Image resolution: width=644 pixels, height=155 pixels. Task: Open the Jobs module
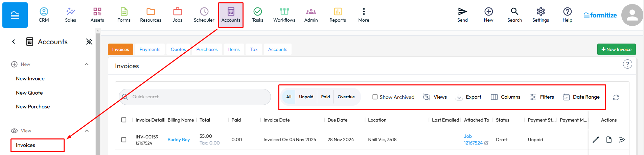click(x=177, y=15)
